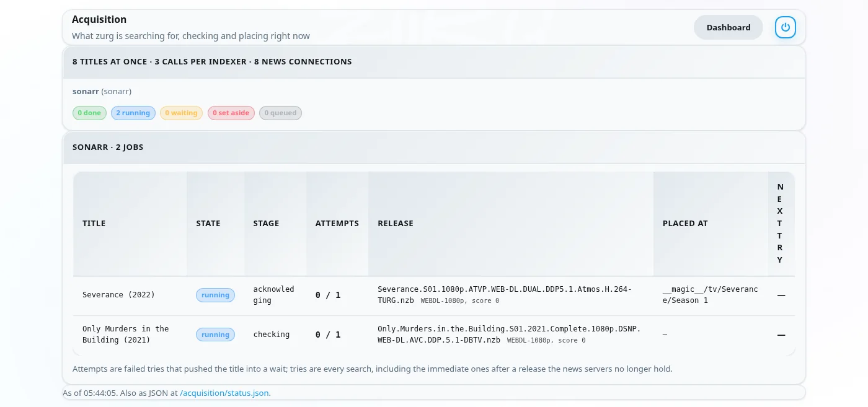Click the Only Murders DBTV.nzb release name
Screen dimensions: 868x407
click(509, 335)
